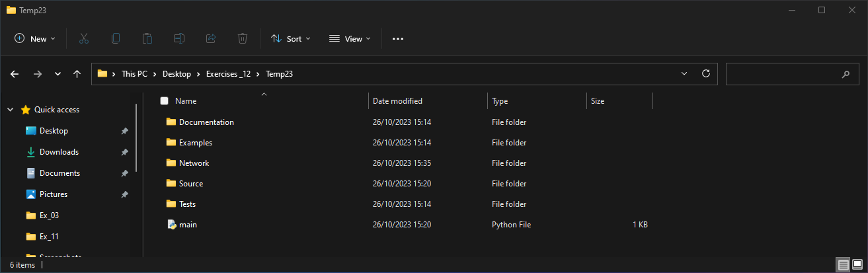Screen dimensions: 868x273
Task: Refresh the current folder view
Action: pos(705,74)
